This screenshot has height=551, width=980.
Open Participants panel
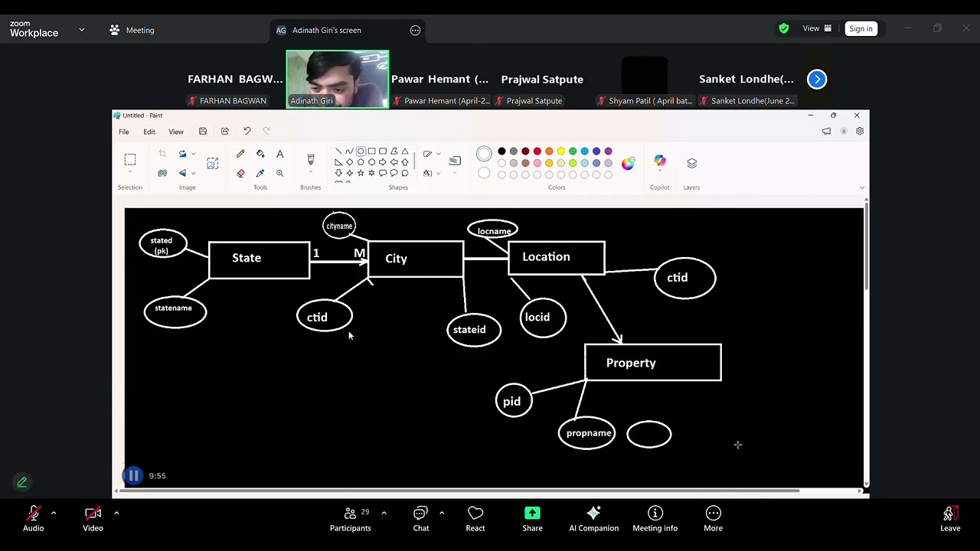point(351,518)
